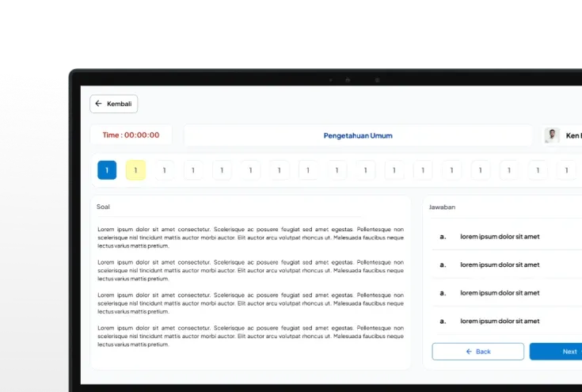The height and width of the screenshot is (392, 582).
Task: Open the last visible question number box
Action: tap(567, 169)
